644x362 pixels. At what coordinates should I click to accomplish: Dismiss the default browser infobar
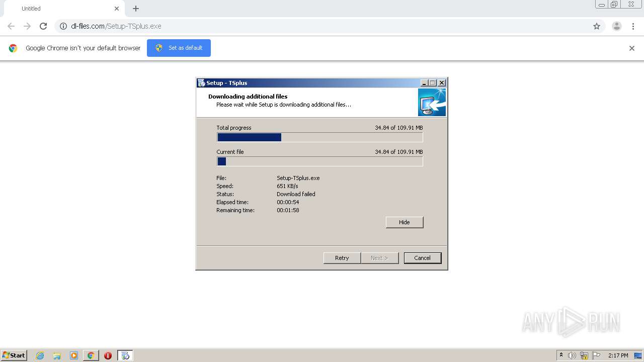click(x=632, y=48)
